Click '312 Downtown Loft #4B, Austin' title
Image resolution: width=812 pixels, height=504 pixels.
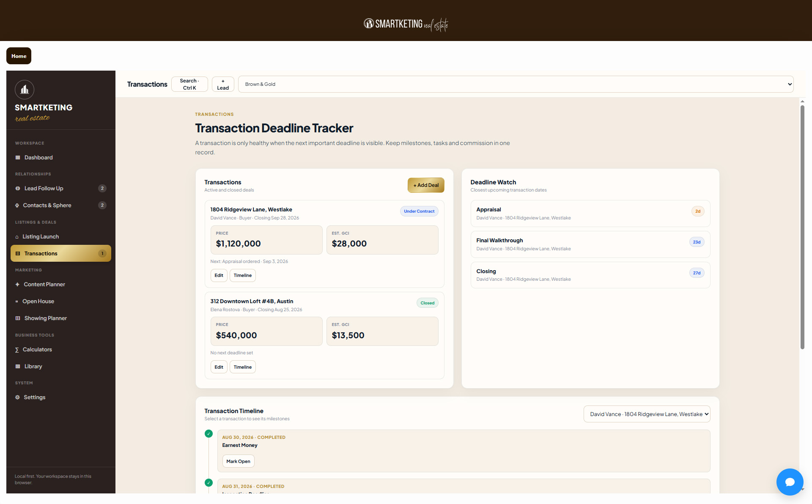click(x=252, y=301)
